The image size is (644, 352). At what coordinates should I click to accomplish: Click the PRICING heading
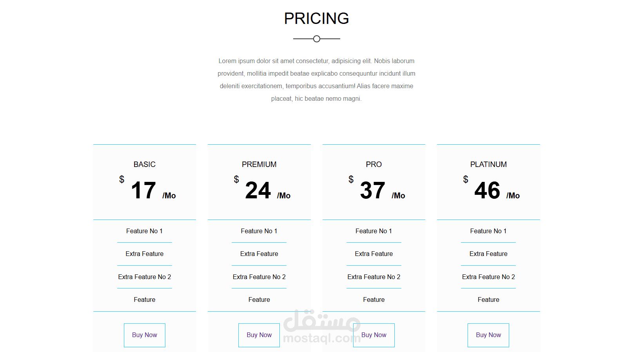click(317, 18)
